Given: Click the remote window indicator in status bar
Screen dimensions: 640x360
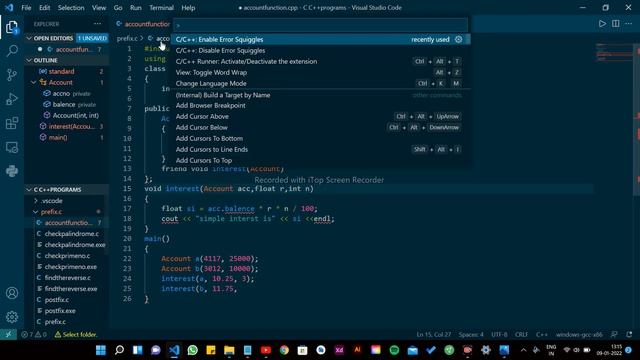Looking at the screenshot, I should 8,334.
